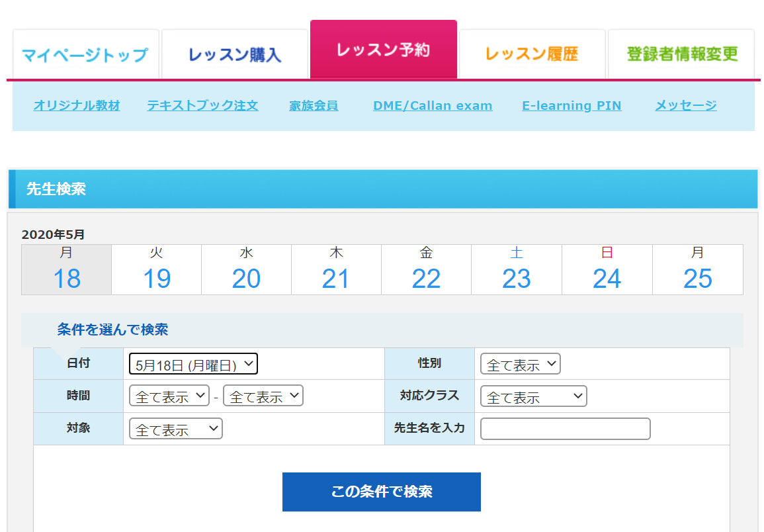
Task: Open the メッセージ link
Action: point(685,105)
